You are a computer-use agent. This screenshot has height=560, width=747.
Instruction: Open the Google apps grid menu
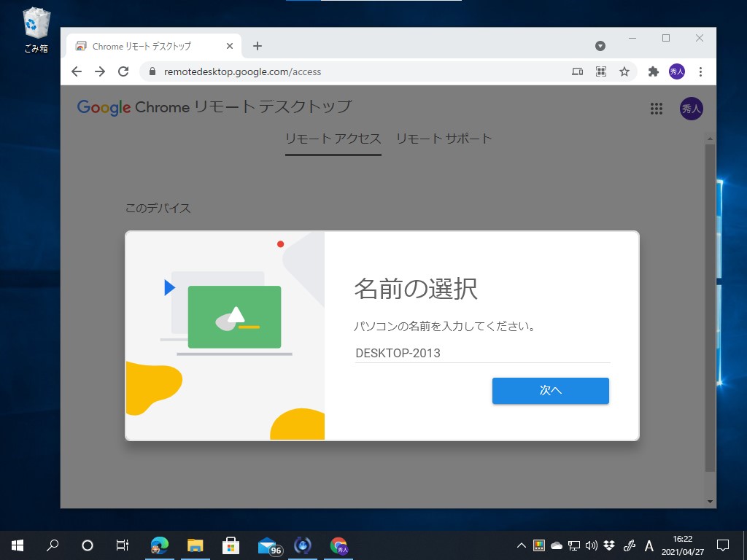(656, 108)
